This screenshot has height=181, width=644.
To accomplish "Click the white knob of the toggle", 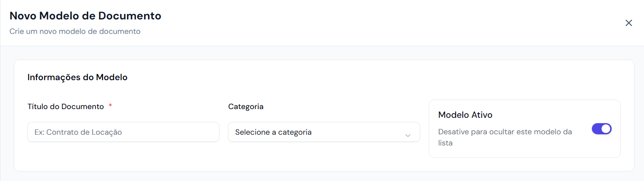I will click(x=606, y=129).
